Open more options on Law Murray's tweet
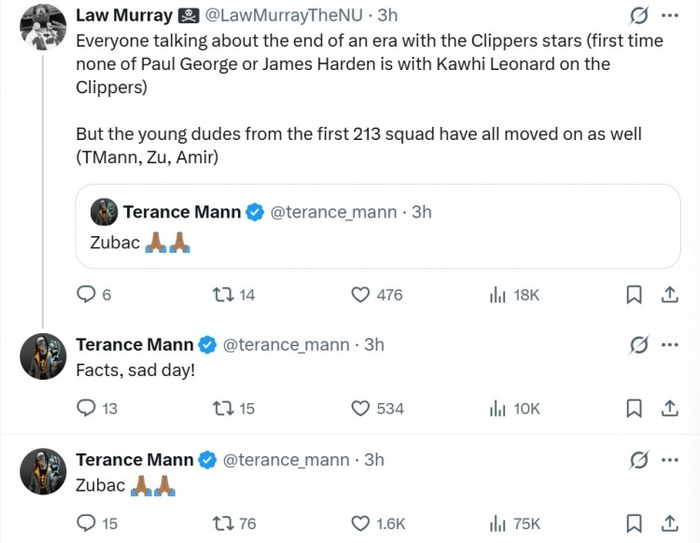The image size is (700, 543). (x=669, y=16)
